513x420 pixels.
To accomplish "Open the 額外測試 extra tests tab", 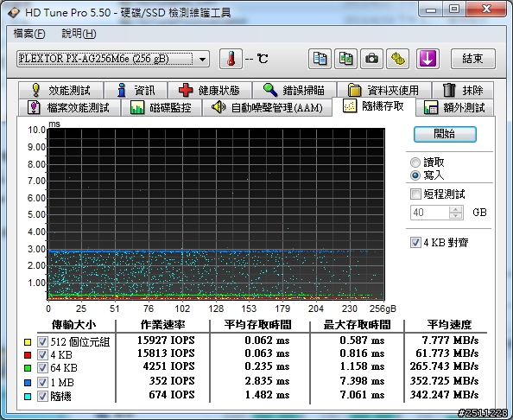I will [x=455, y=107].
